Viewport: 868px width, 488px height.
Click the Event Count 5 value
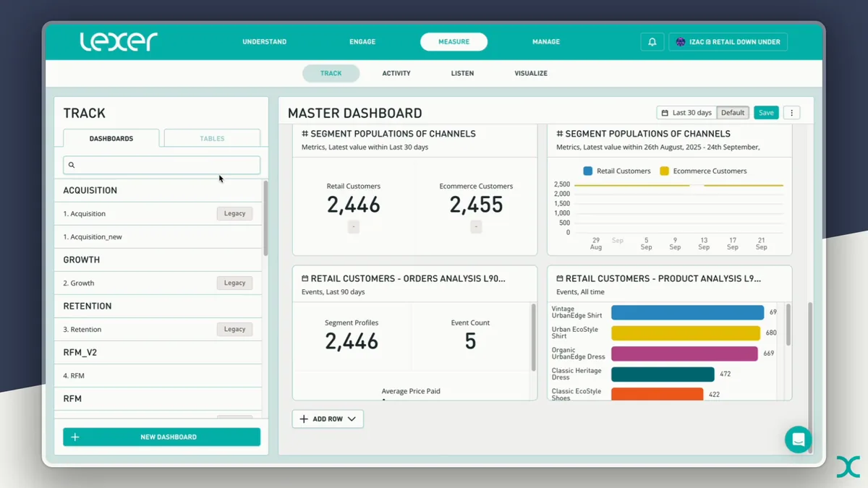click(470, 341)
